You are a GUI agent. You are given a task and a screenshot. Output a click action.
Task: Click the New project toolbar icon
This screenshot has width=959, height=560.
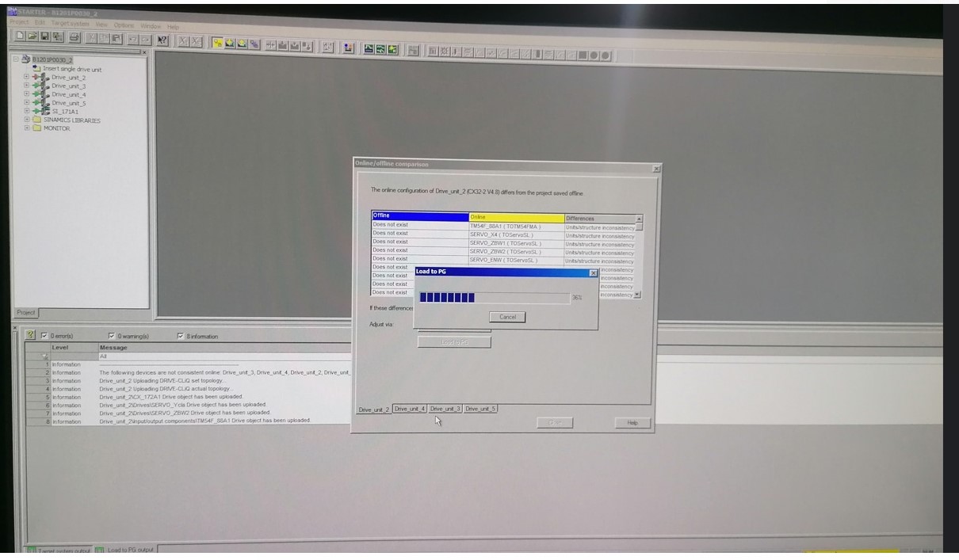[20, 36]
